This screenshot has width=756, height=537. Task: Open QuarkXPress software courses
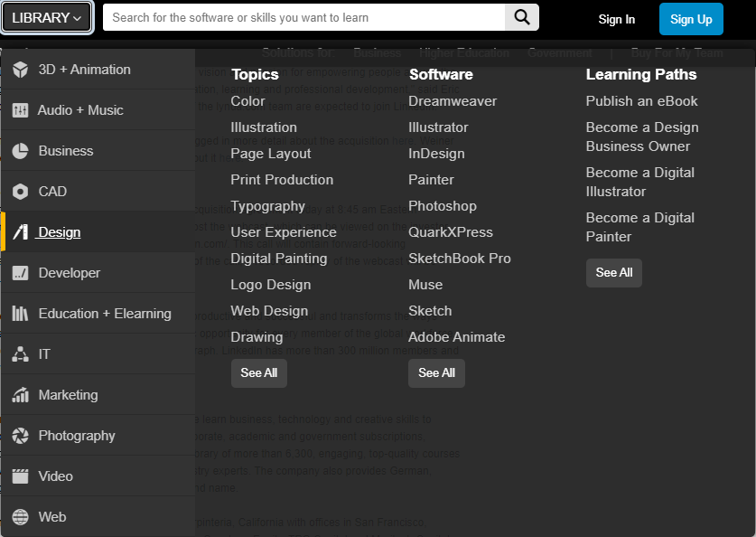(x=451, y=232)
